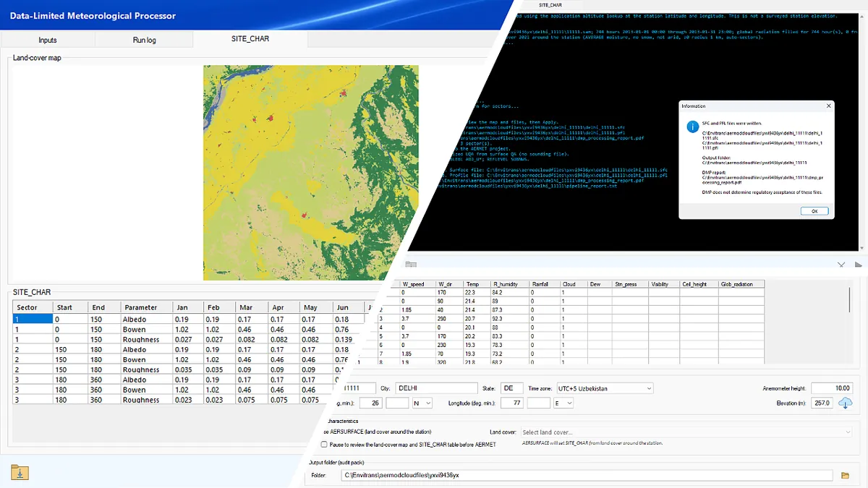Screen dimensions: 868x488
Task: Click the Glob_radiation column header
Action: tap(741, 284)
